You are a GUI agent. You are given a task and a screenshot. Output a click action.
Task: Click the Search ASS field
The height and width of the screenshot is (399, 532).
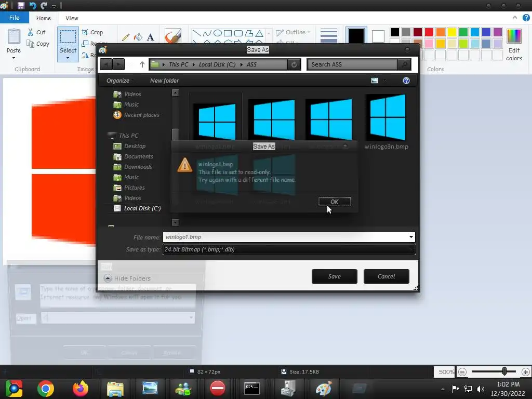352,64
